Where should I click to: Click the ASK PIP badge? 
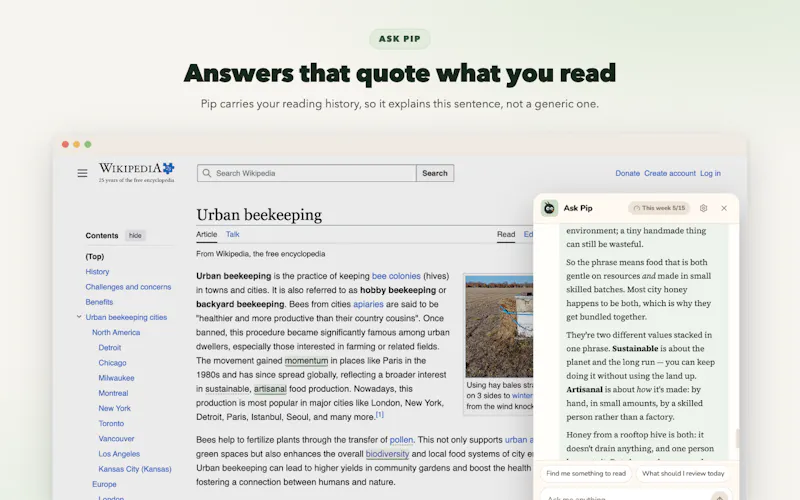tap(400, 39)
